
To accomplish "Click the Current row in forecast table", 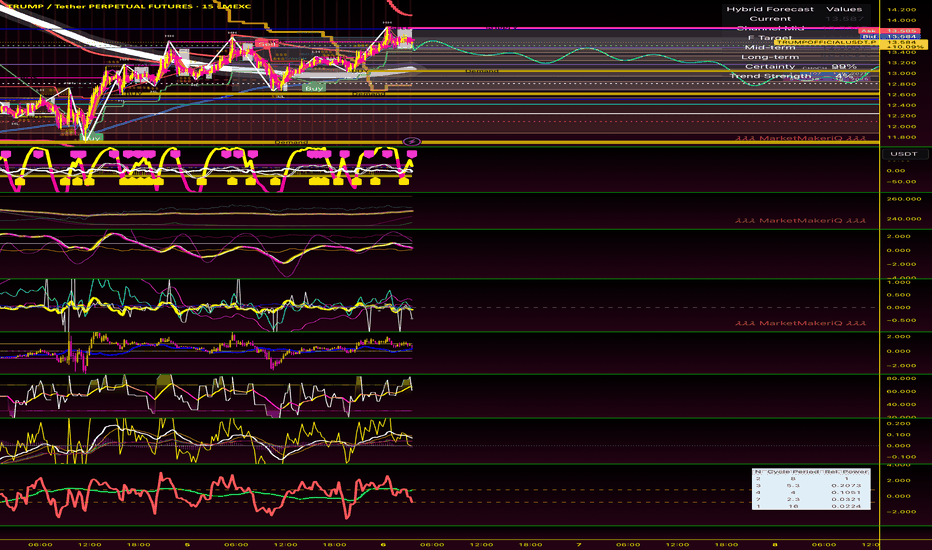I will (796, 18).
